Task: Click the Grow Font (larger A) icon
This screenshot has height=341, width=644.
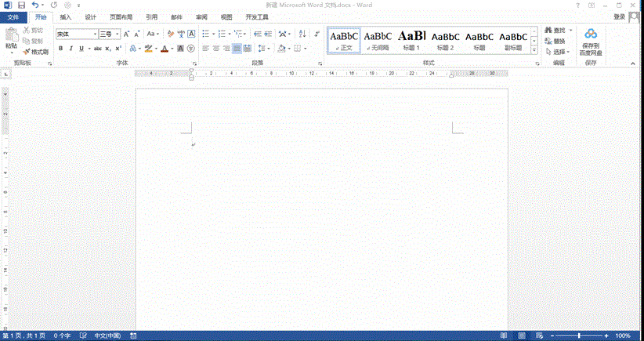Action: click(x=126, y=34)
